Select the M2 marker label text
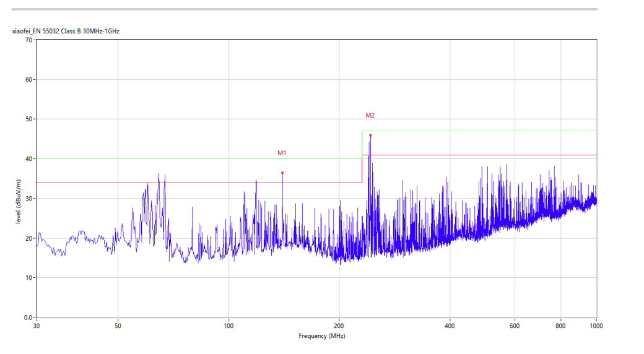The width and height of the screenshot is (644, 354). (370, 115)
